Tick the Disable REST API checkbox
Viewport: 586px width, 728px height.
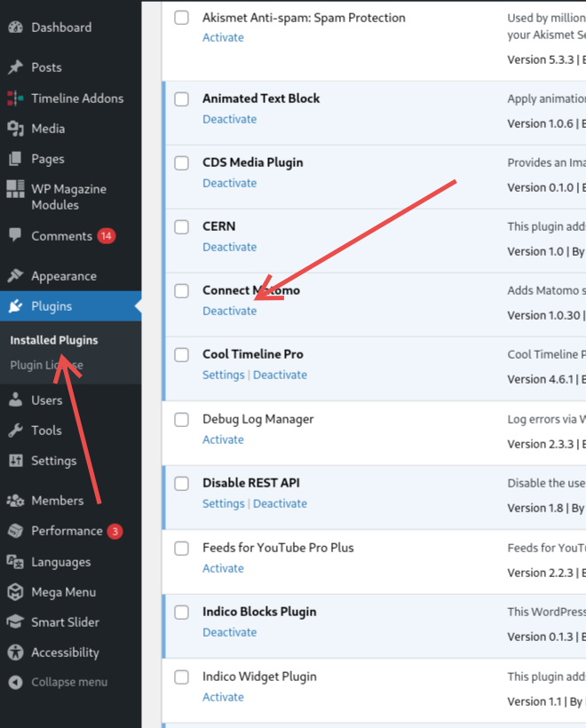click(181, 483)
